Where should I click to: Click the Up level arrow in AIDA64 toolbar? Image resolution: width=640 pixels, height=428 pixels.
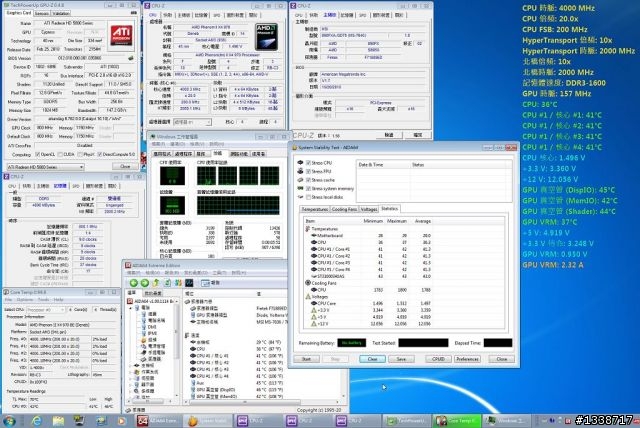[156, 283]
